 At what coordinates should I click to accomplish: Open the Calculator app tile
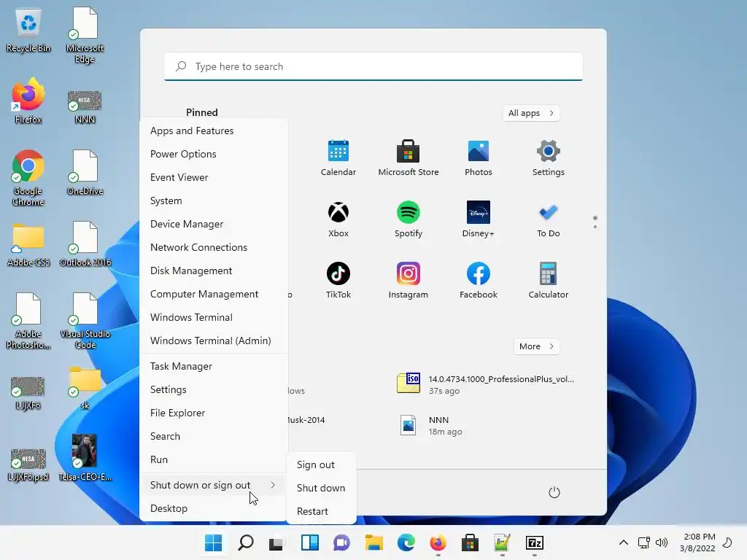pyautogui.click(x=549, y=281)
